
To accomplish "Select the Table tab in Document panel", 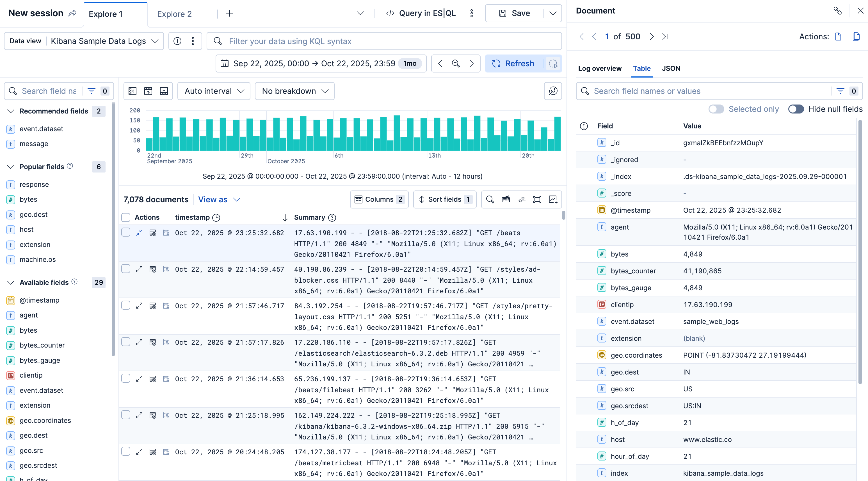I will pyautogui.click(x=641, y=69).
